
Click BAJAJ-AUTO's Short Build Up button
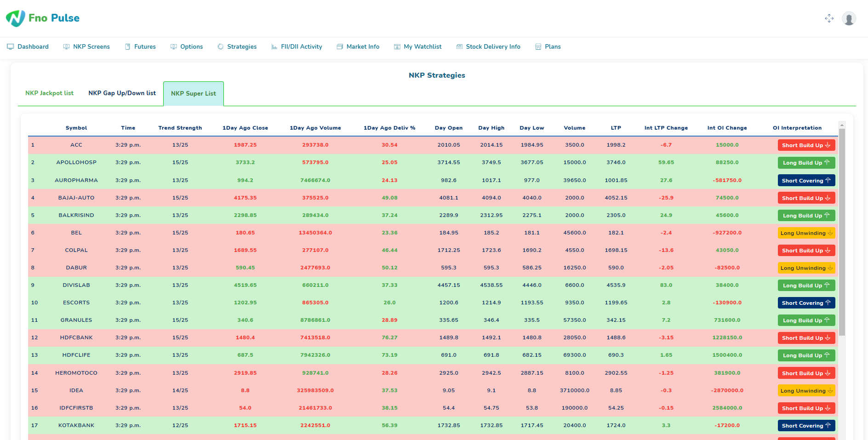pyautogui.click(x=806, y=198)
